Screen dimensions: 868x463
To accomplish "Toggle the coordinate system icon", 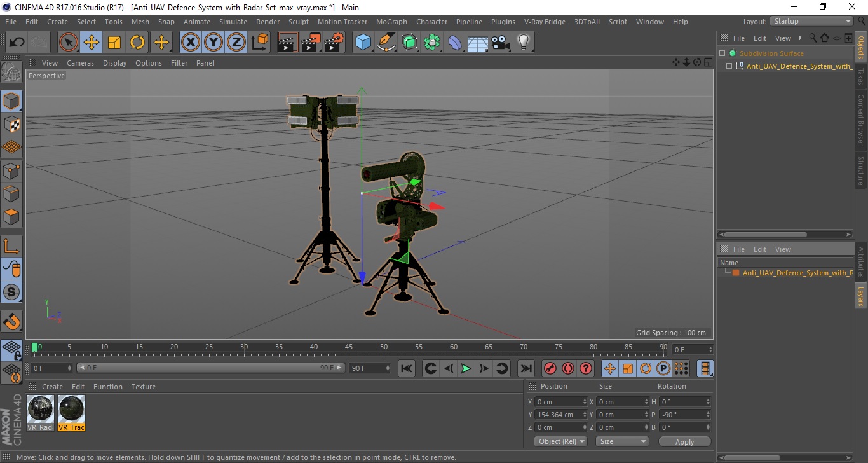I will [x=260, y=43].
